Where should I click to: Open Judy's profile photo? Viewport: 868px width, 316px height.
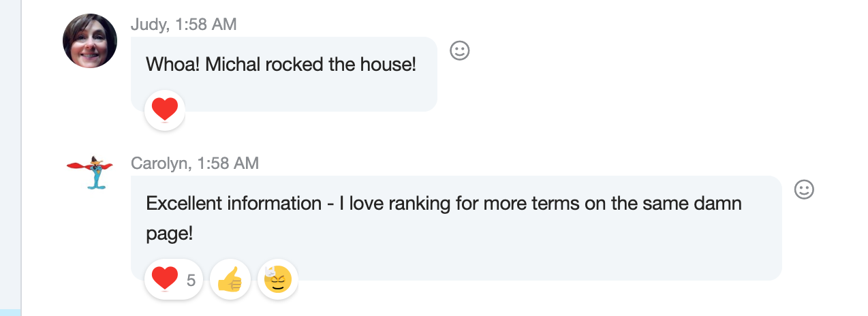(90, 41)
